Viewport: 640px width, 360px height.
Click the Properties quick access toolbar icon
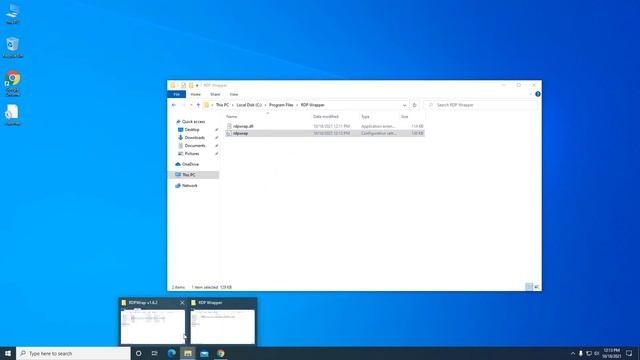coord(183,85)
